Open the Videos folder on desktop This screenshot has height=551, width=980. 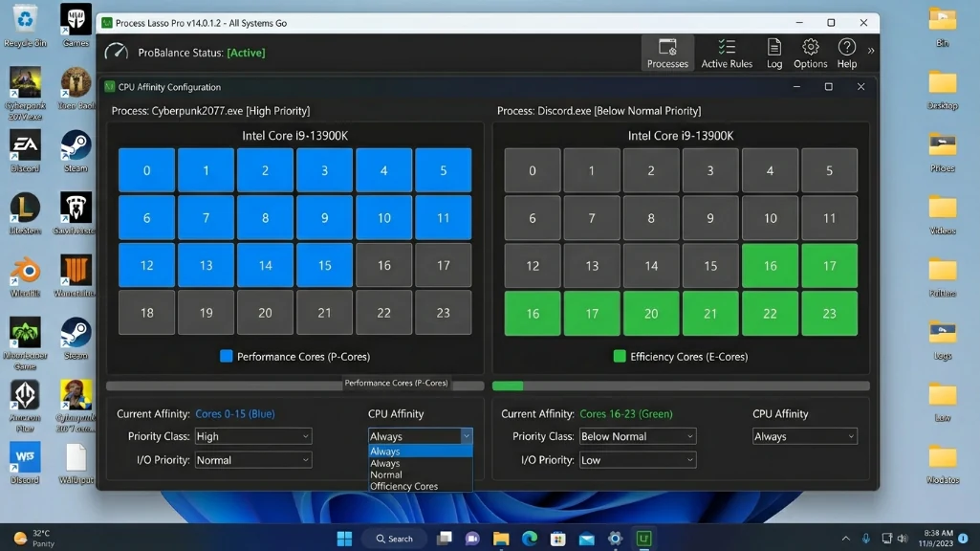point(942,213)
